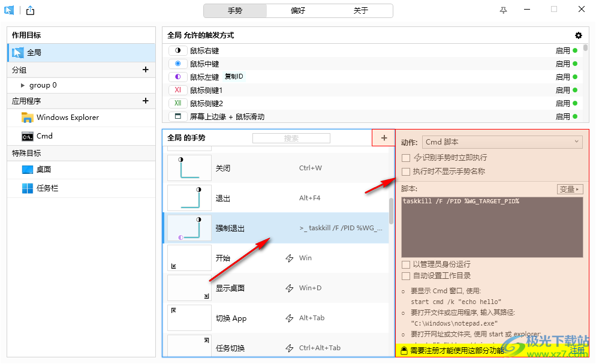Select the 开始 gesture row
596x364 pixels.
coord(276,258)
